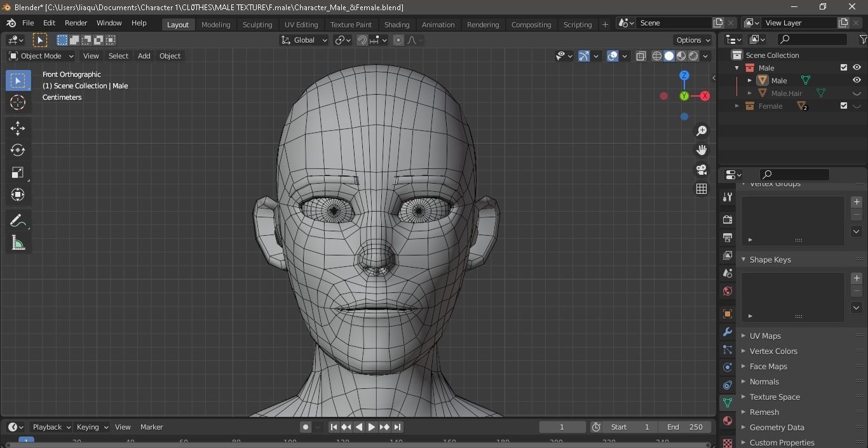Click the Scene name field
This screenshot has width=868, height=448.
674,23
